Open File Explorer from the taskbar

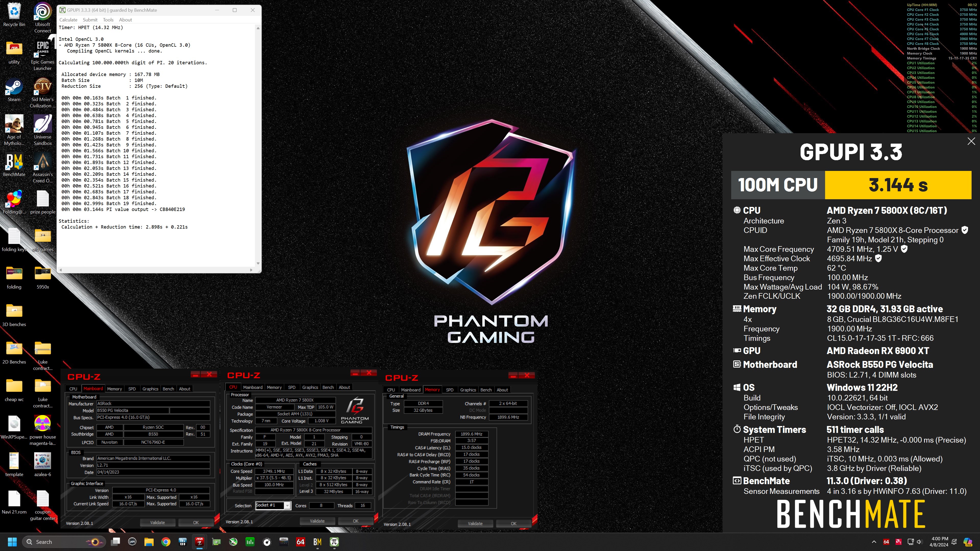(x=149, y=542)
